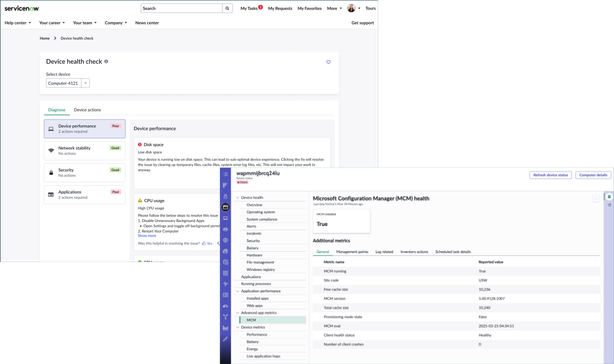Open Overview in the device tree

click(255, 205)
